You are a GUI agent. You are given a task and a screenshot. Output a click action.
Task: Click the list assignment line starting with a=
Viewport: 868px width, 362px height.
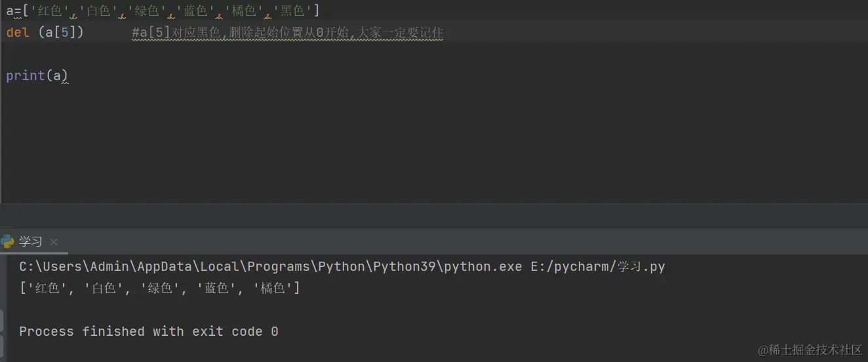163,10
